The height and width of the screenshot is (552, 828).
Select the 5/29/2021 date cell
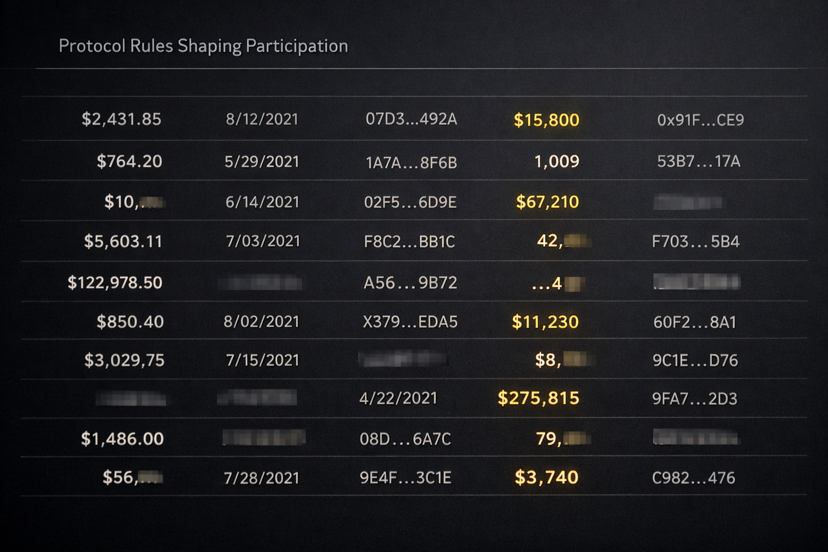pyautogui.click(x=262, y=162)
